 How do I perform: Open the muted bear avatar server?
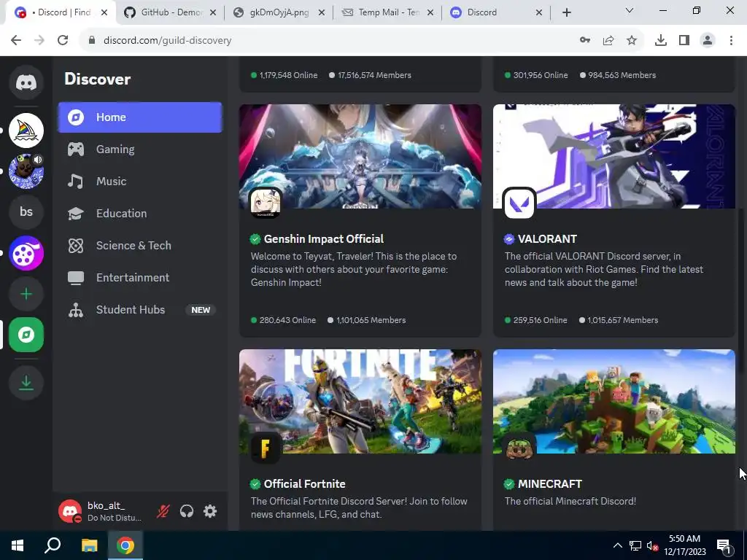[x=26, y=171]
